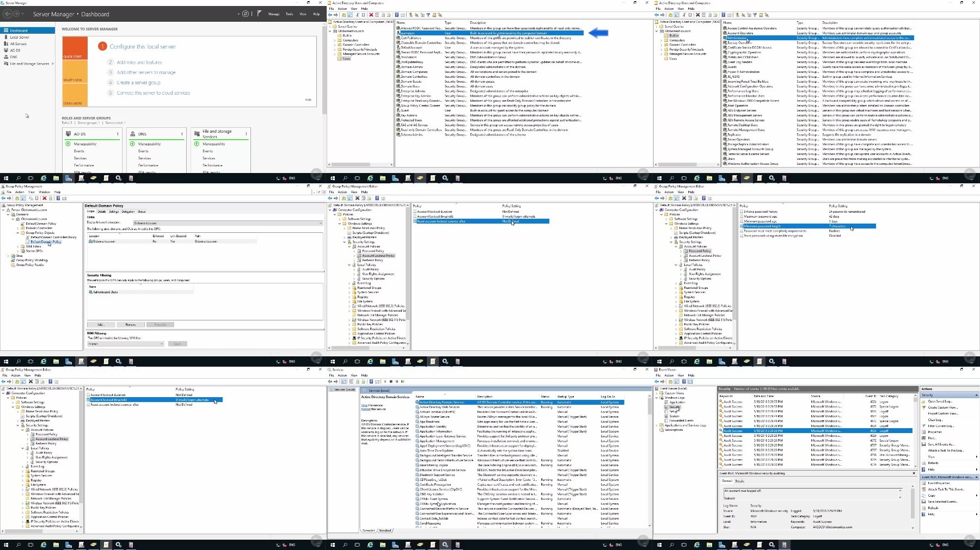Screen dimensions: 980x550
Task: Expand File and Storage Services arrow in sidebar
Action: (53, 64)
